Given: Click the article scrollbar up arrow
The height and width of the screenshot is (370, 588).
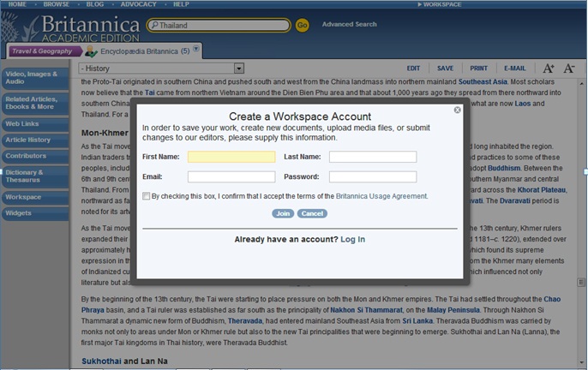Looking at the screenshot, I should (x=581, y=83).
